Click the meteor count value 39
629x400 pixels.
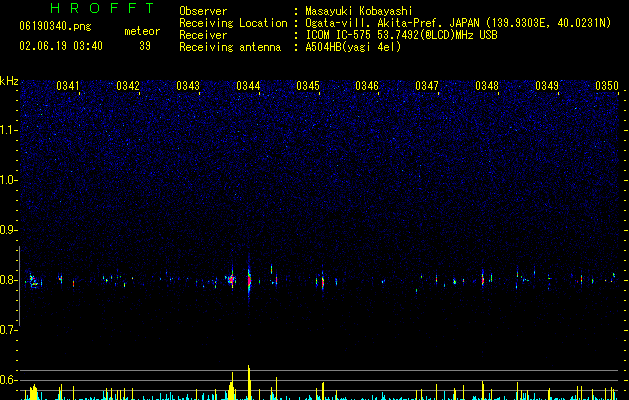coord(145,46)
